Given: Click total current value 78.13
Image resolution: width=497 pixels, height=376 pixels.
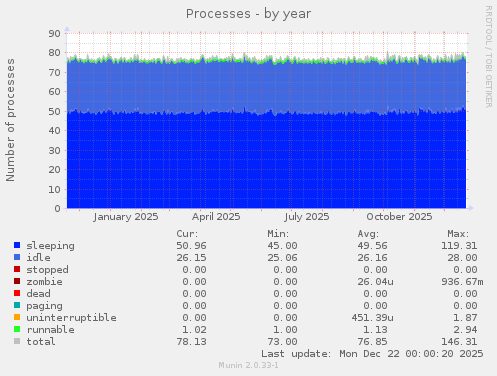Looking at the screenshot, I should tap(192, 342).
